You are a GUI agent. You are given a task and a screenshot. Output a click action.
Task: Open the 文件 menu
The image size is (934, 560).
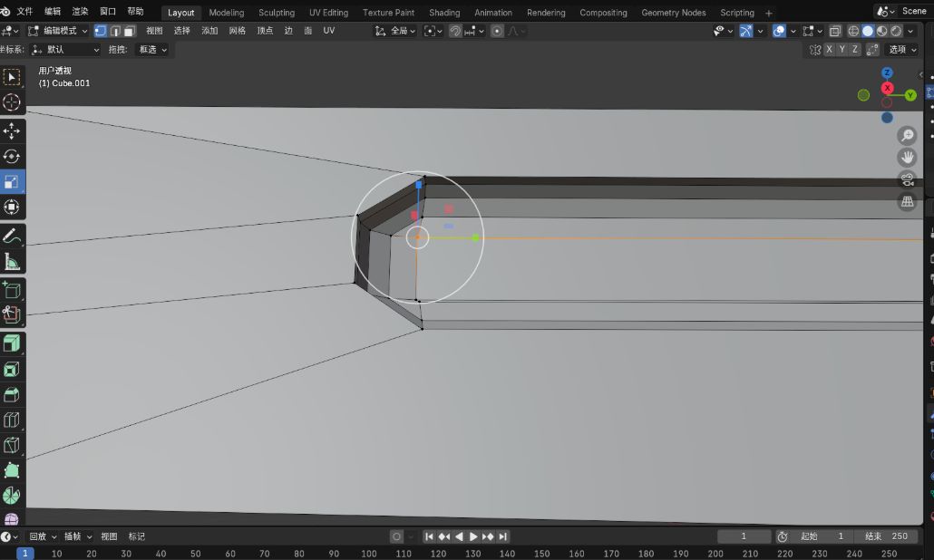click(25, 11)
